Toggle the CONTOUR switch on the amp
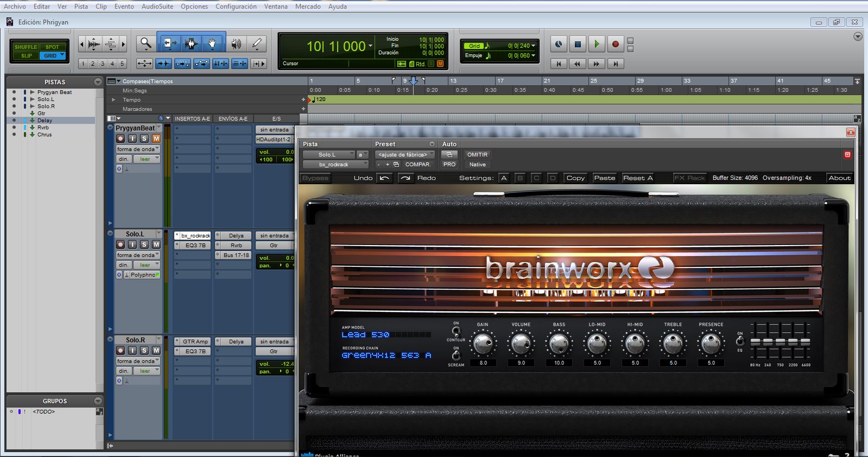Image resolution: width=868 pixels, height=457 pixels. (456, 330)
